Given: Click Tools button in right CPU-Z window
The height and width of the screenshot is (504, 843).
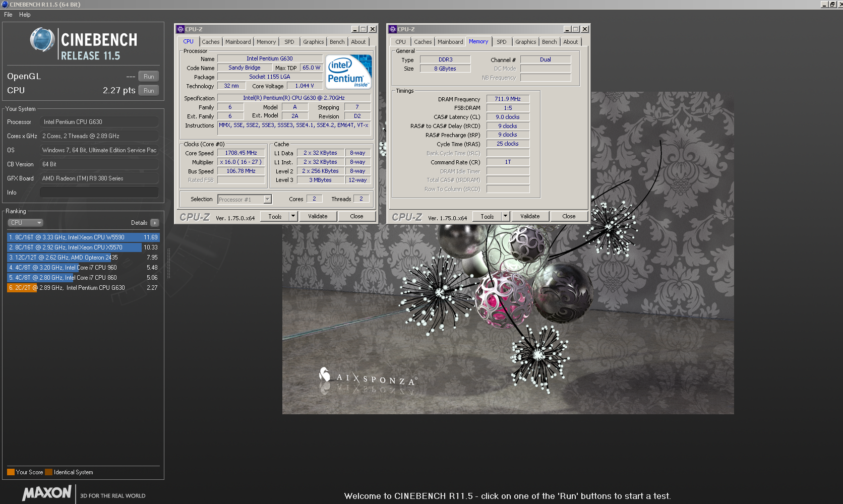Looking at the screenshot, I should pyautogui.click(x=487, y=216).
